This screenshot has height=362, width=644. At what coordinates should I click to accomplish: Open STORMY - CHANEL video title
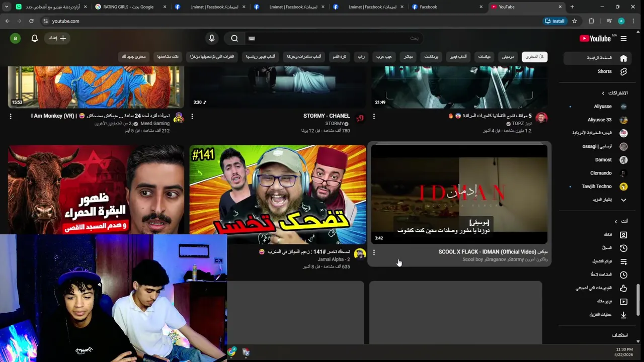click(327, 116)
